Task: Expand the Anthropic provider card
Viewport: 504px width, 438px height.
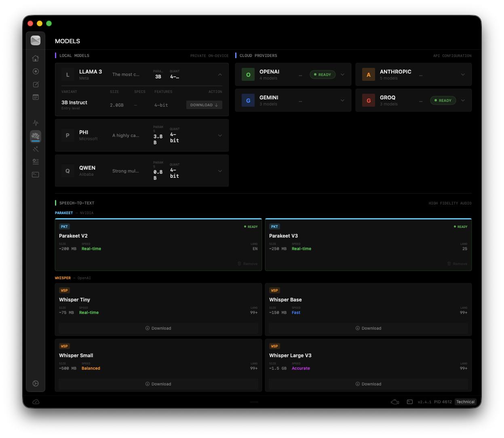Action: (x=463, y=74)
